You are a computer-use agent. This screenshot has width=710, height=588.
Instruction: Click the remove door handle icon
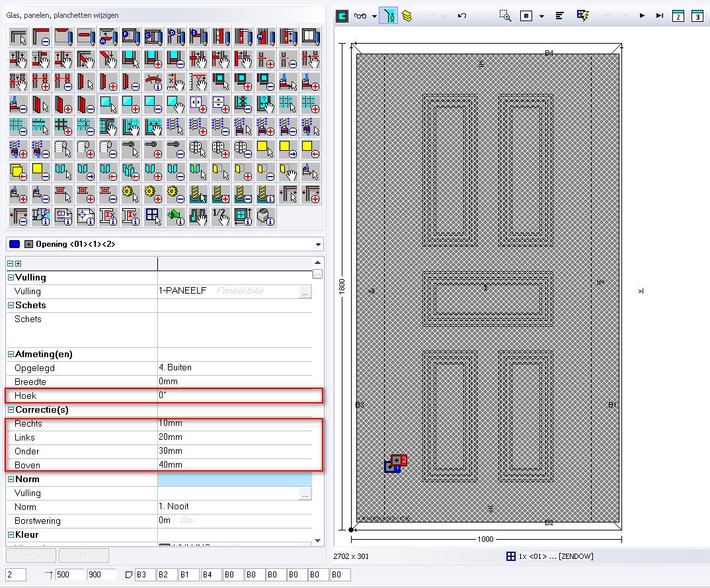(176, 149)
